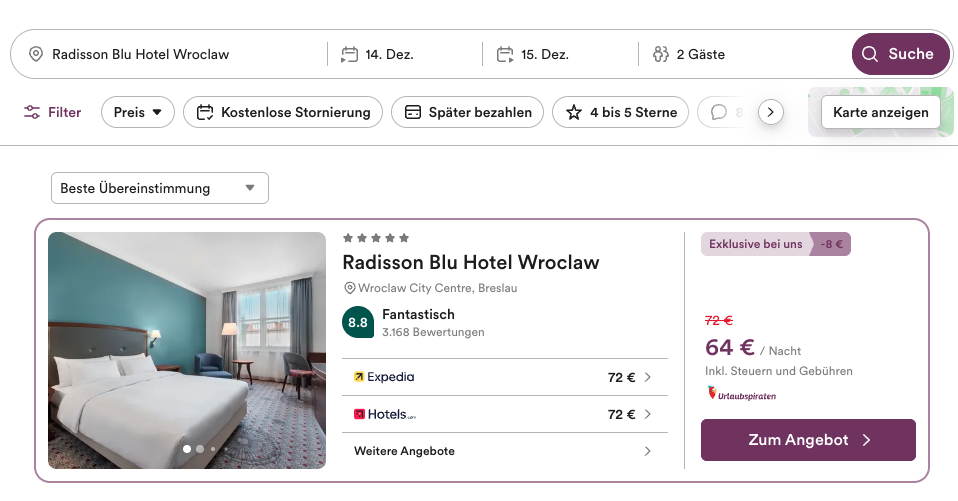958x501 pixels.
Task: Click the Urlaubspiraten logo
Action: pyautogui.click(x=741, y=394)
